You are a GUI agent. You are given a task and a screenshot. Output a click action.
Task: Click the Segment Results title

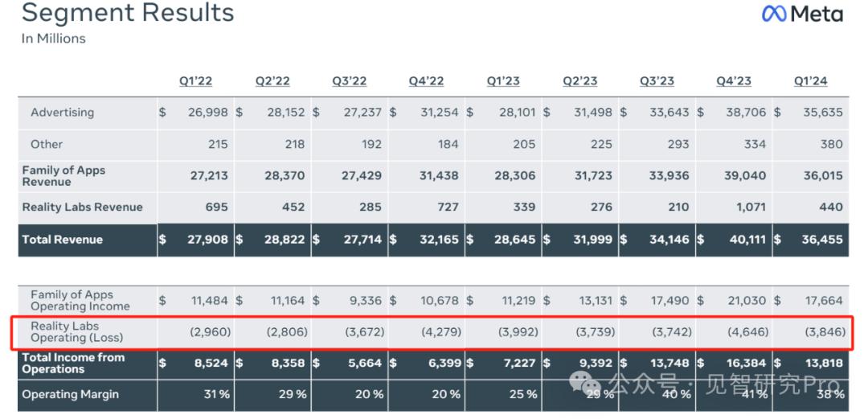(128, 14)
